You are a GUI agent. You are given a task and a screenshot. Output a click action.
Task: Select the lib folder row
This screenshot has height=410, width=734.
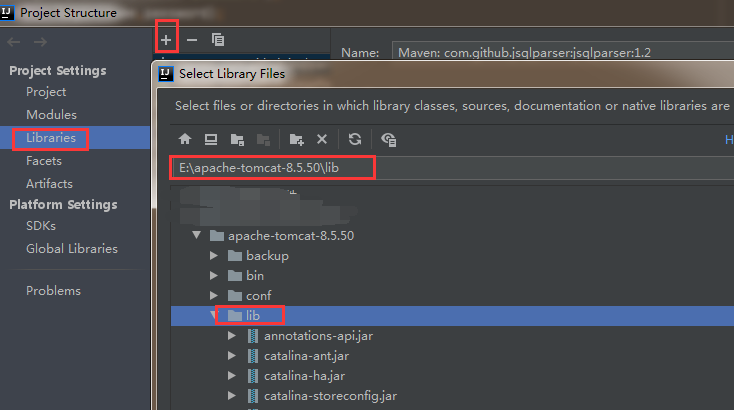tap(452, 316)
